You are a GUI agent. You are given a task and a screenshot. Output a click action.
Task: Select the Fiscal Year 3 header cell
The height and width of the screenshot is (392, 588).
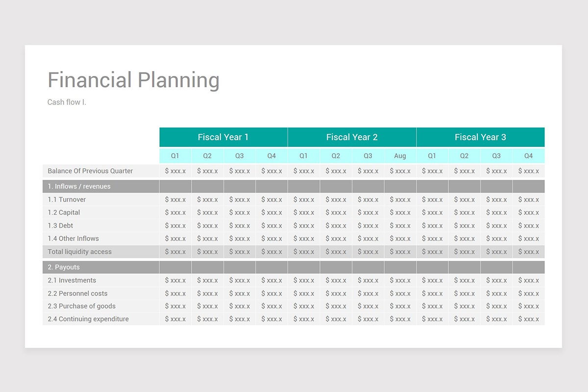480,137
